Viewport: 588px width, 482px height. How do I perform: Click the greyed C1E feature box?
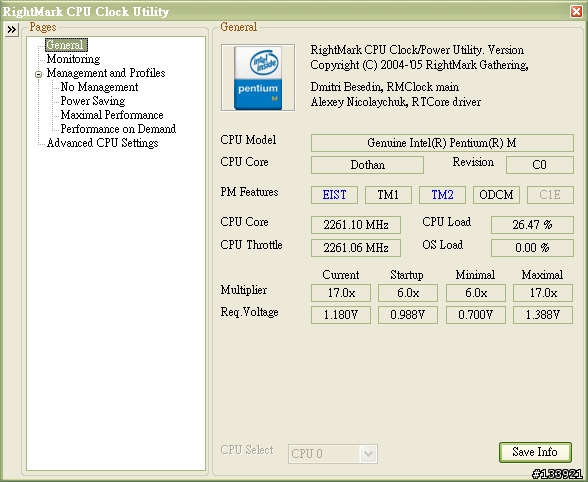pyautogui.click(x=550, y=195)
